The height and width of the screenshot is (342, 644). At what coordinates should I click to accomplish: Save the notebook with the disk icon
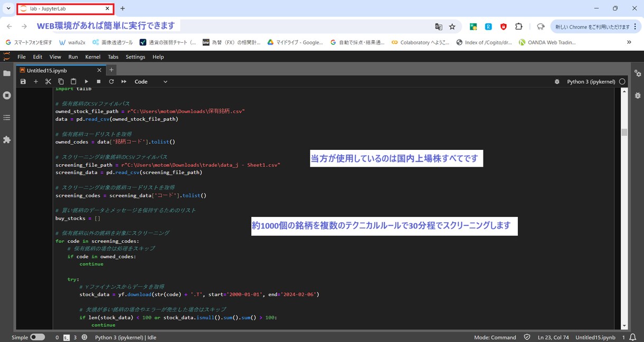(23, 82)
